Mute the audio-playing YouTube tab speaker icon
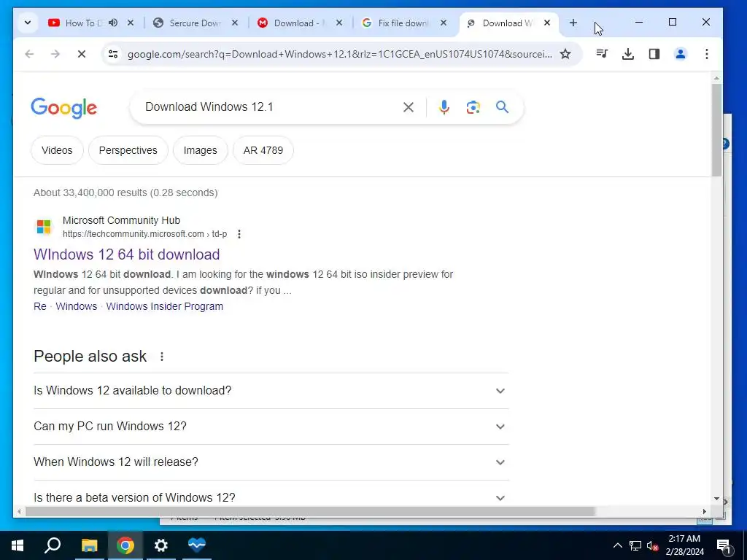The height and width of the screenshot is (560, 747). point(113,23)
